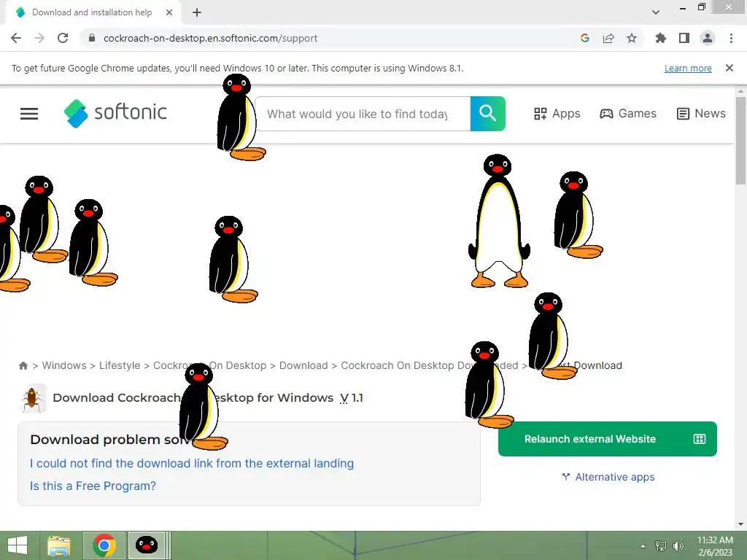The width and height of the screenshot is (747, 560).
Task: Open 'I could not find the download link'
Action: click(x=192, y=463)
